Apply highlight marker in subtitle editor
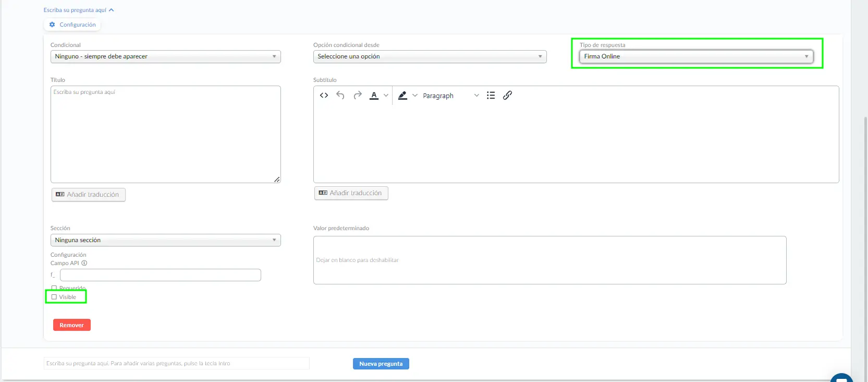 402,95
